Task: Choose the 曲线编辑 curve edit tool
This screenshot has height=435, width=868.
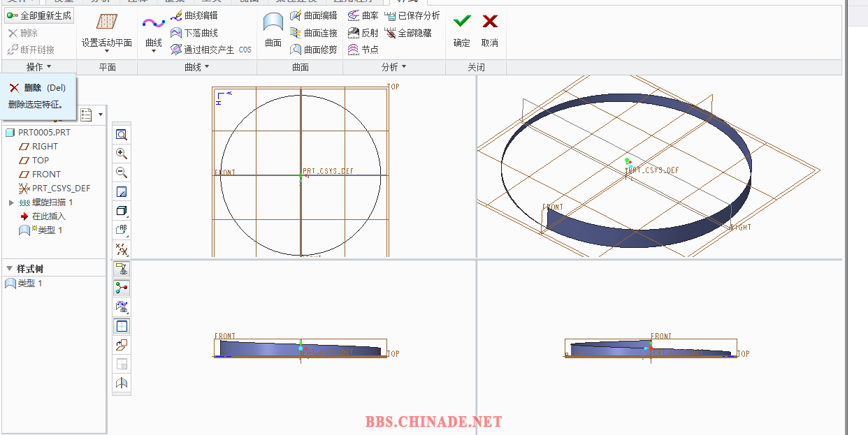Action: click(x=194, y=15)
